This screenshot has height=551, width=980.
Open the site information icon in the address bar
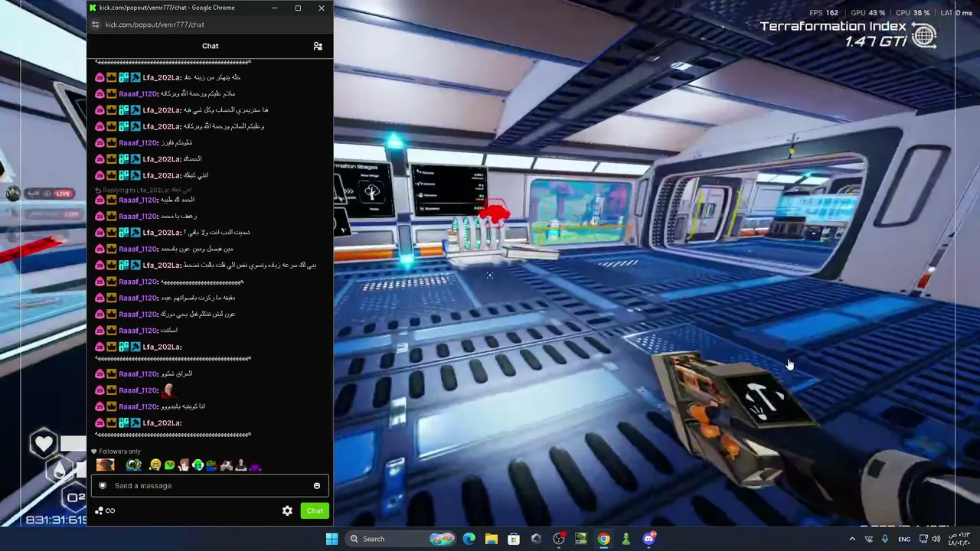tap(95, 24)
